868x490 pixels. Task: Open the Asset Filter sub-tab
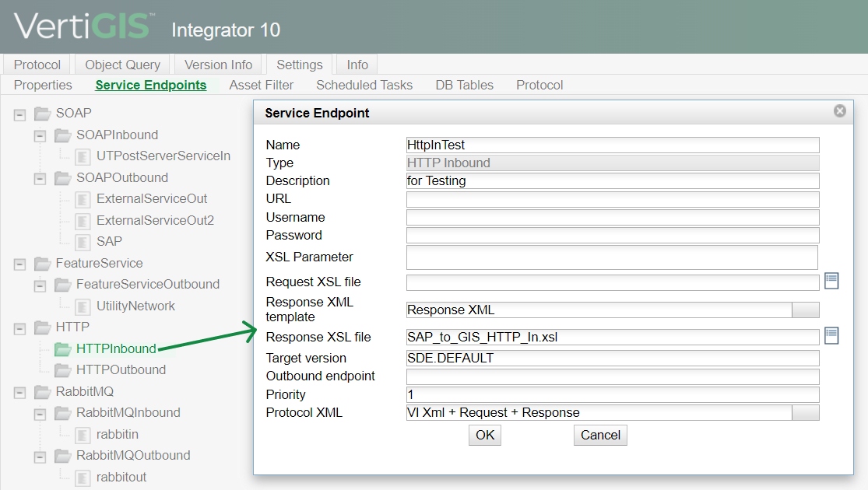262,86
